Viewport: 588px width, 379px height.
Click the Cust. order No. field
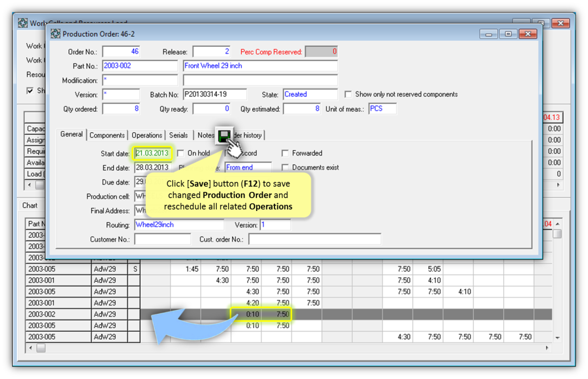point(315,239)
